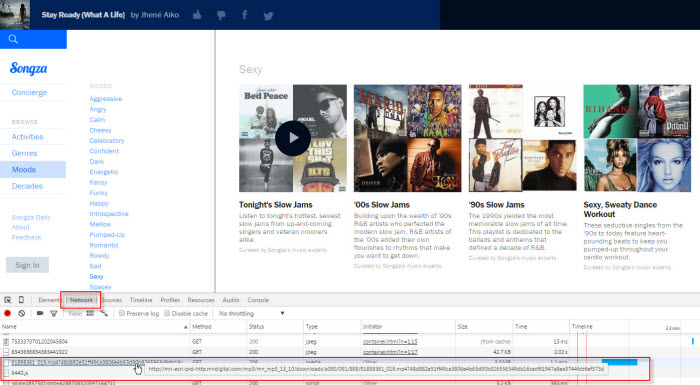Screen dimensions: 700x385
Task: Open Sexy, Sweaty Dance Workout collage
Action: [x=637, y=138]
